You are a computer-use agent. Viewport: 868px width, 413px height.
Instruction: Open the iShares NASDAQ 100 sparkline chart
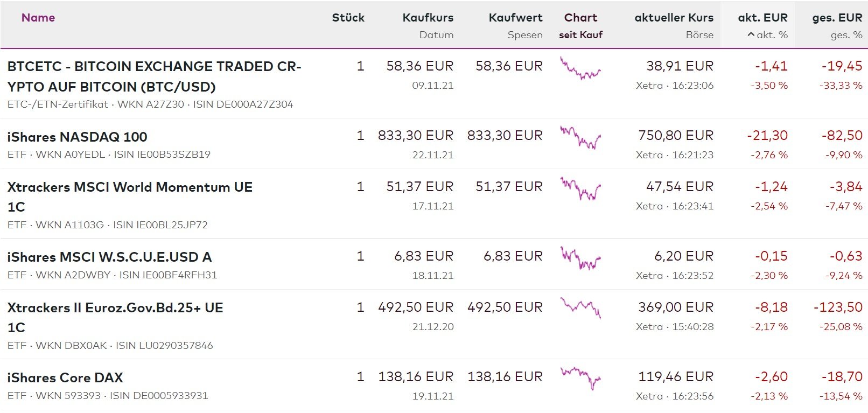click(x=580, y=138)
